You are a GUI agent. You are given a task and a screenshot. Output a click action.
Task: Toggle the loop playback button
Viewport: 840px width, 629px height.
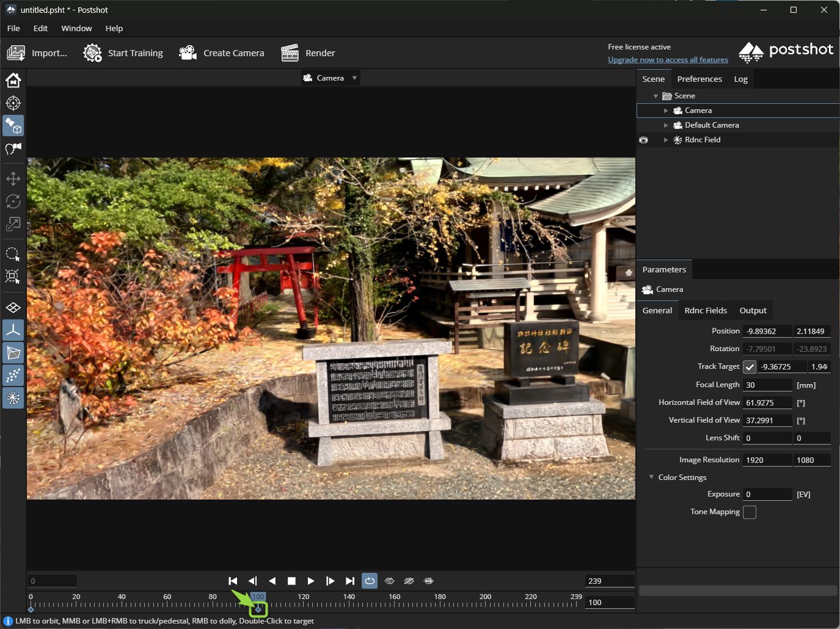click(x=370, y=581)
